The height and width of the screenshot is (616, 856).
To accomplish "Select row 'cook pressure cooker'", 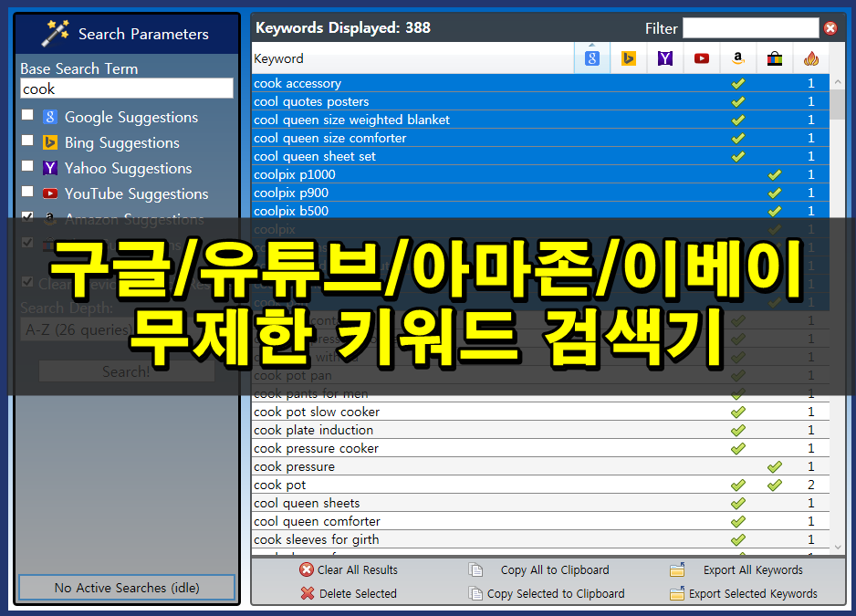I will tap(540, 448).
